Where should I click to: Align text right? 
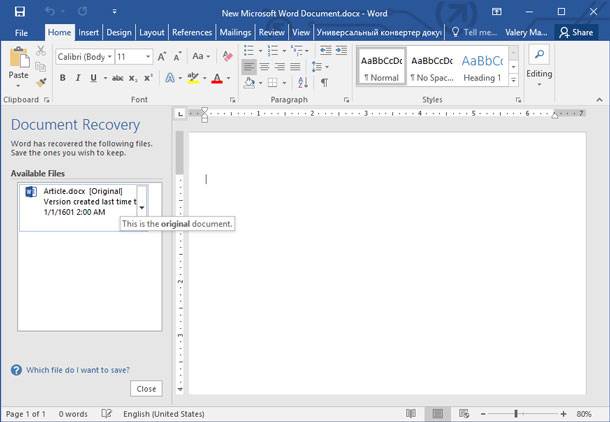coord(280,67)
